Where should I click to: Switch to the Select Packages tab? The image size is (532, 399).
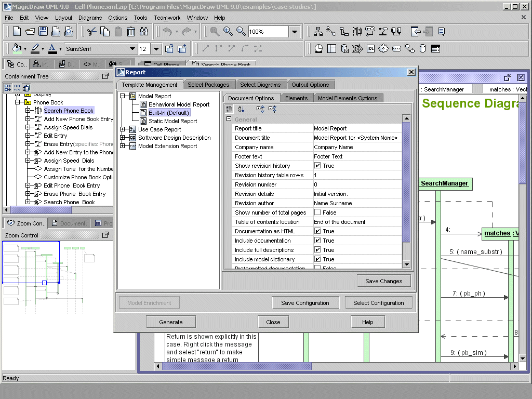208,85
